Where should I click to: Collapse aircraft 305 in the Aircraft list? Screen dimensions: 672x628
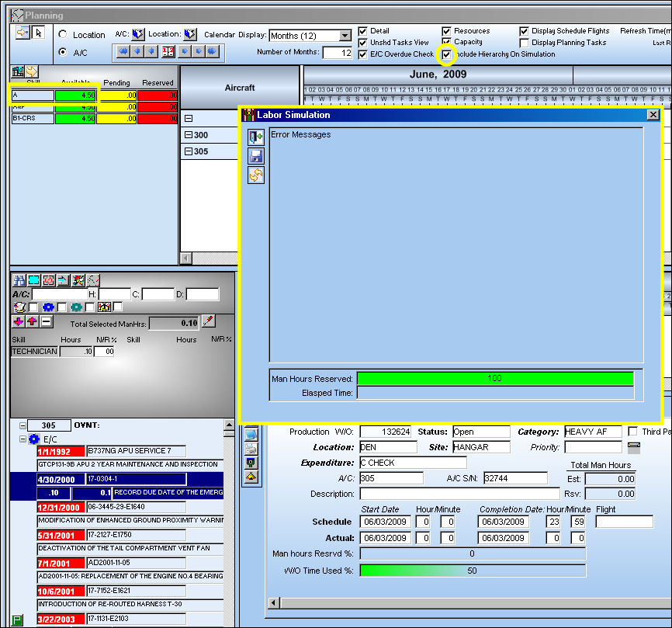[x=188, y=151]
